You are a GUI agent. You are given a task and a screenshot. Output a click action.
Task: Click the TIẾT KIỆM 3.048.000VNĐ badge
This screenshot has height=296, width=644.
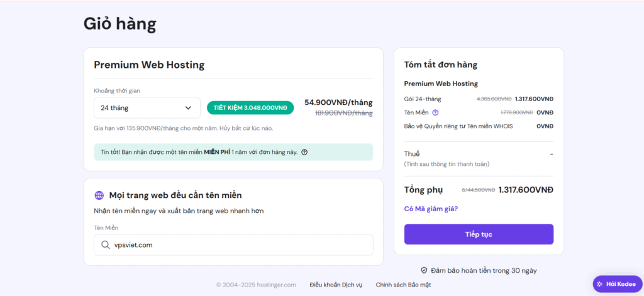250,108
